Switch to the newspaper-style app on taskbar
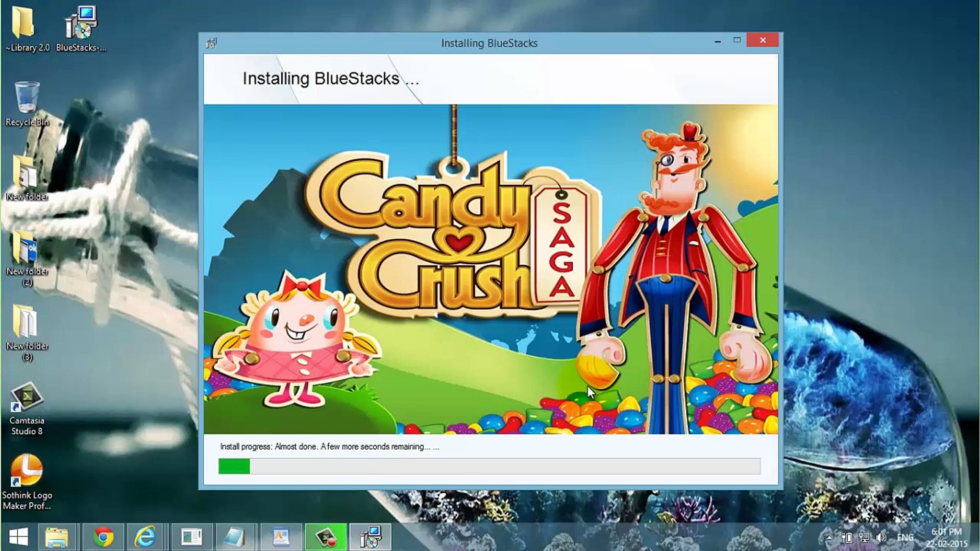Image resolution: width=980 pixels, height=551 pixels. [x=191, y=537]
